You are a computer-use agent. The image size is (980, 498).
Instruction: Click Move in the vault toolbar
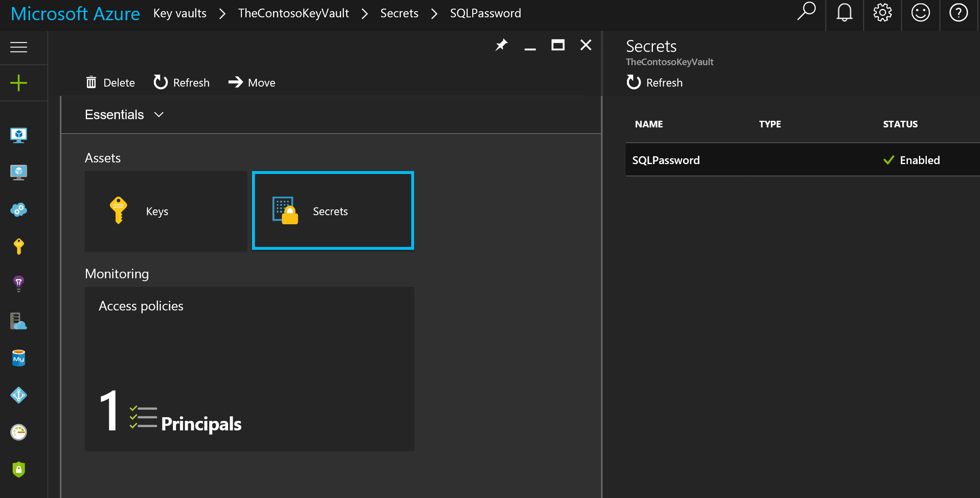click(252, 82)
